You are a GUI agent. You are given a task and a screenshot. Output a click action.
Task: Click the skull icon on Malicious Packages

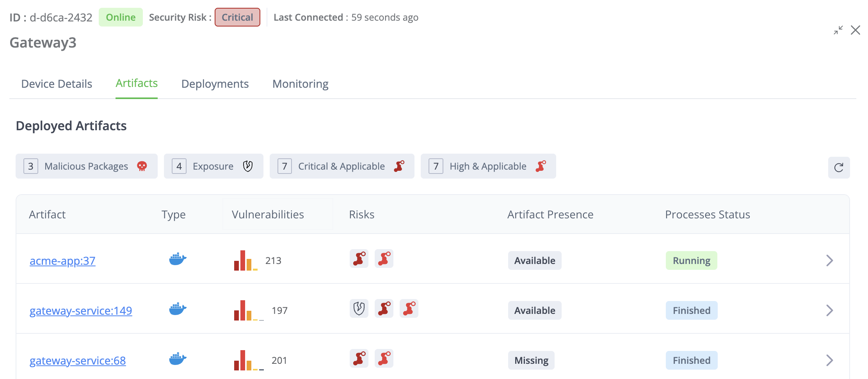click(x=142, y=166)
